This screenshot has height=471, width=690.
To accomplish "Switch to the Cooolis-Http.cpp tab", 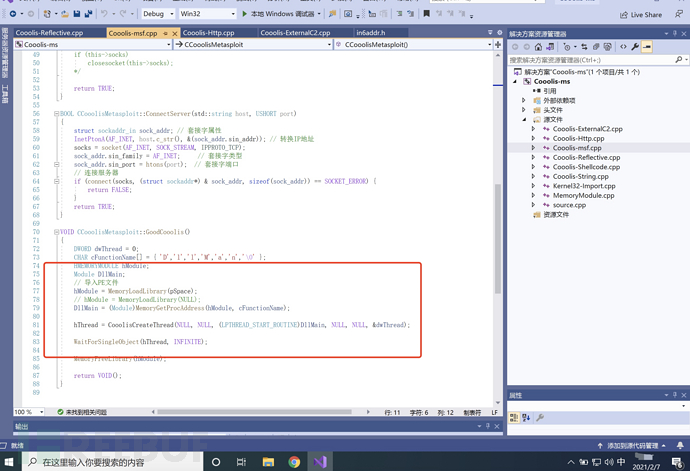I will (x=210, y=32).
